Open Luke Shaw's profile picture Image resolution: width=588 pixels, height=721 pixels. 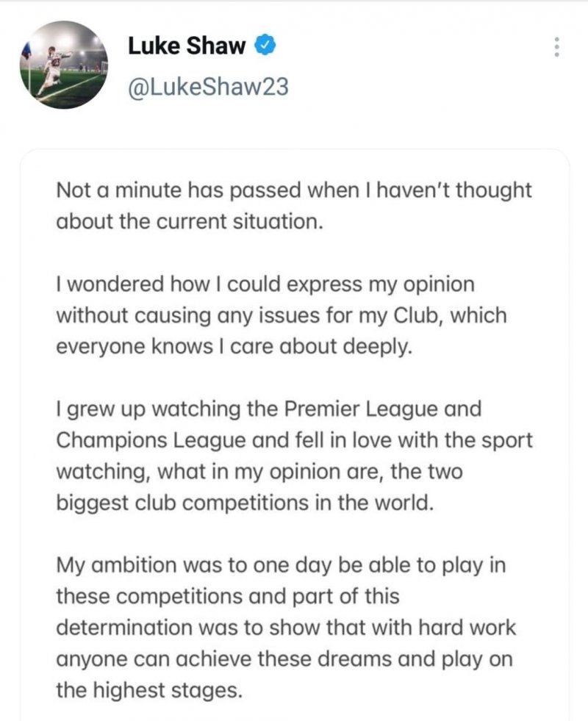coord(64,65)
